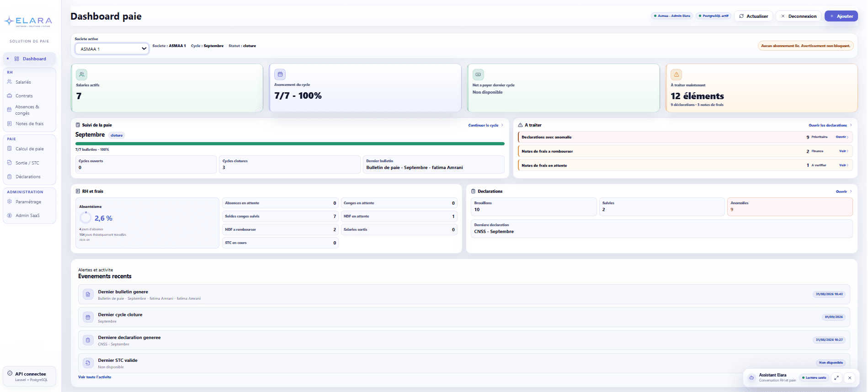This screenshot has height=392, width=868.
Task: Click Ouvrir les declarations link
Action: [830, 125]
